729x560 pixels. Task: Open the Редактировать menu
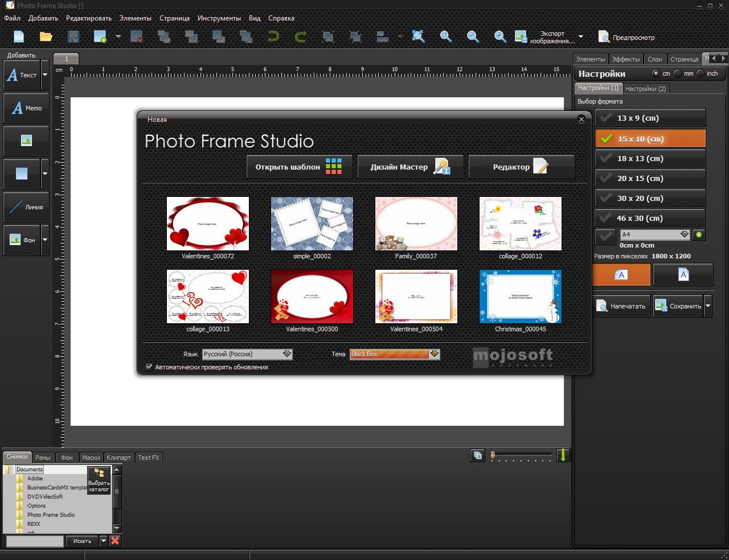(89, 18)
